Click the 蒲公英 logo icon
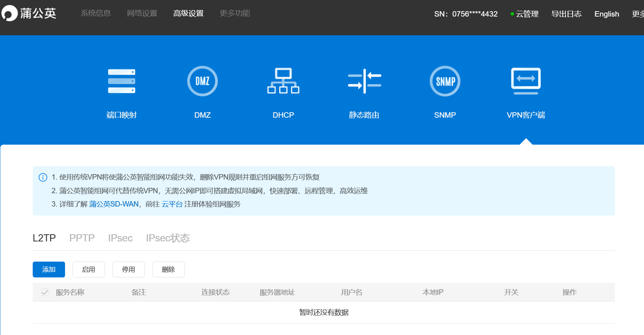644x335 pixels. point(9,13)
